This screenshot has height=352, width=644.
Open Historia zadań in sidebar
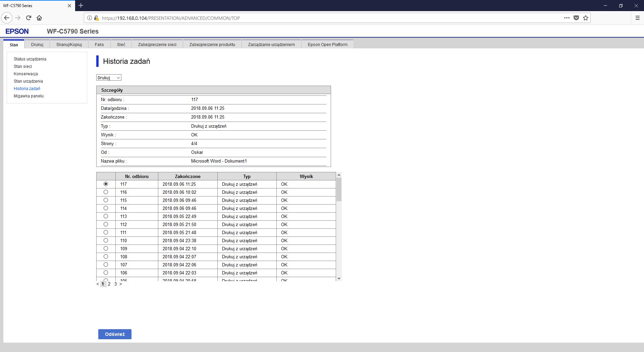click(x=27, y=88)
